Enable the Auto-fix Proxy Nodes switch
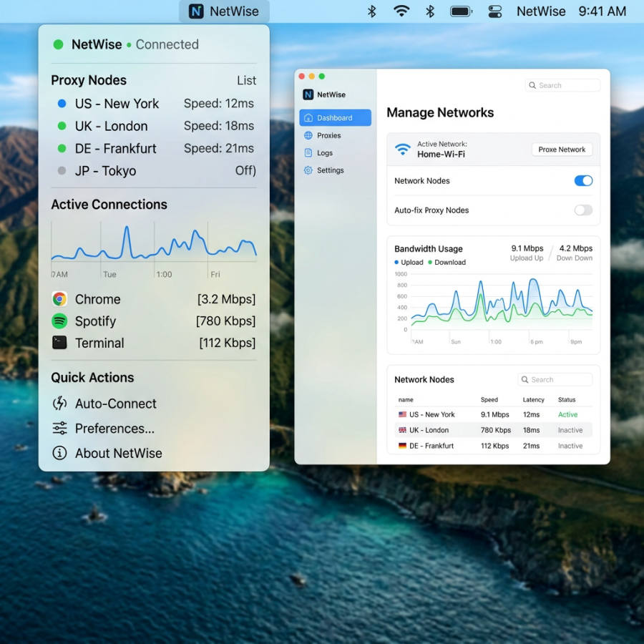The image size is (644, 644). pos(583,210)
